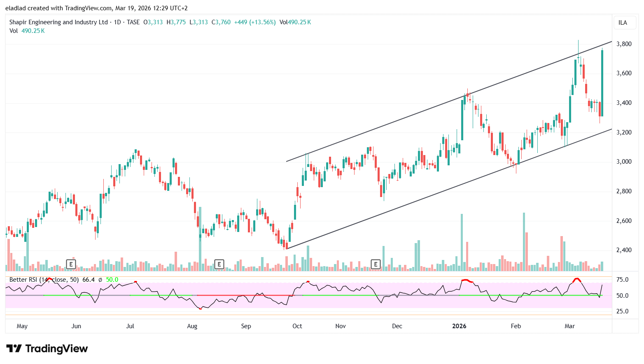Click the Shapir Engineering and Industry Ltd title
Screen dimensions: 644x364
pos(58,22)
